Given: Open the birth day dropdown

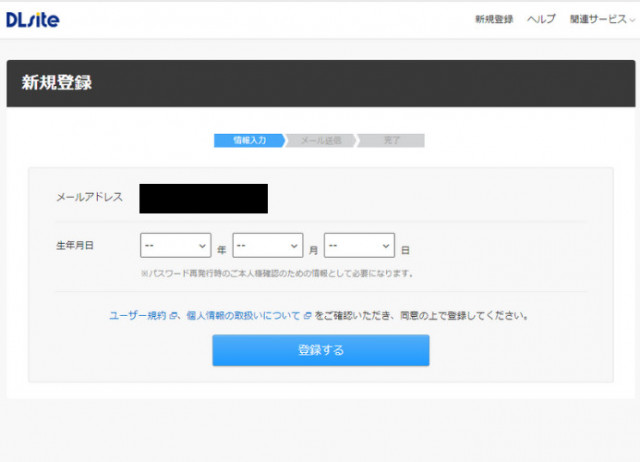Looking at the screenshot, I should [359, 245].
